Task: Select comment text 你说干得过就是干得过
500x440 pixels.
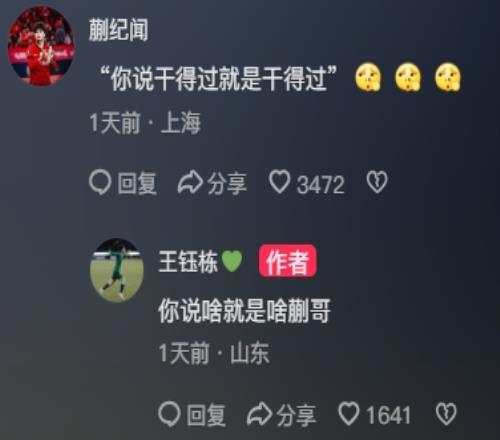Action: [x=218, y=79]
